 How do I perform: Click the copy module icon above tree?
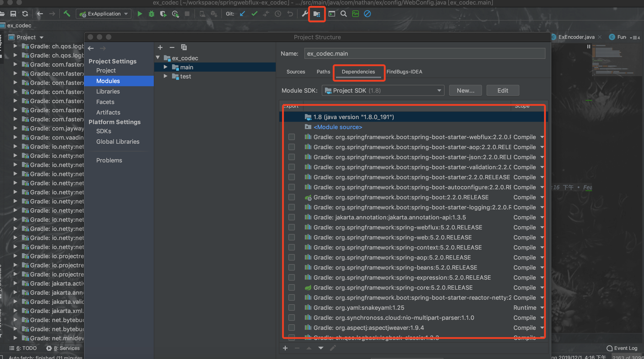pos(184,47)
